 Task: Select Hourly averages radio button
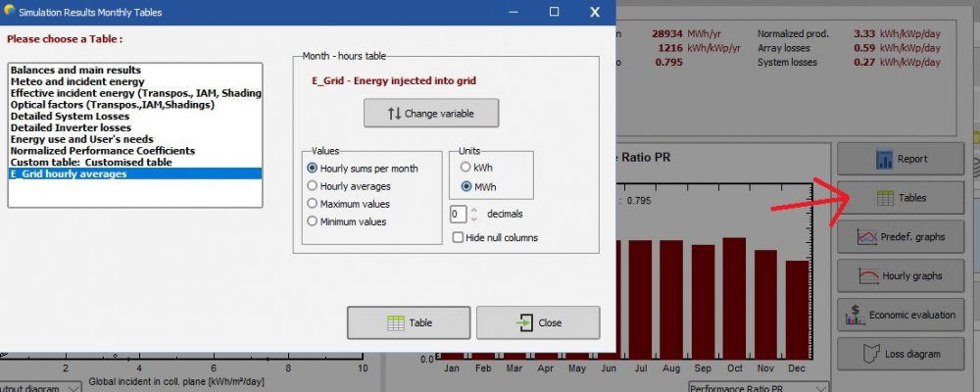point(313,186)
